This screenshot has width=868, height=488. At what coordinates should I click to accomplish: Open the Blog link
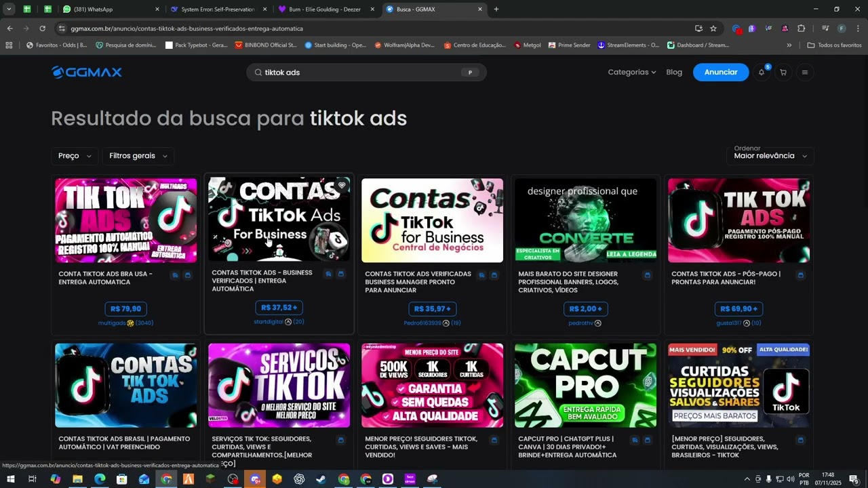pos(674,73)
